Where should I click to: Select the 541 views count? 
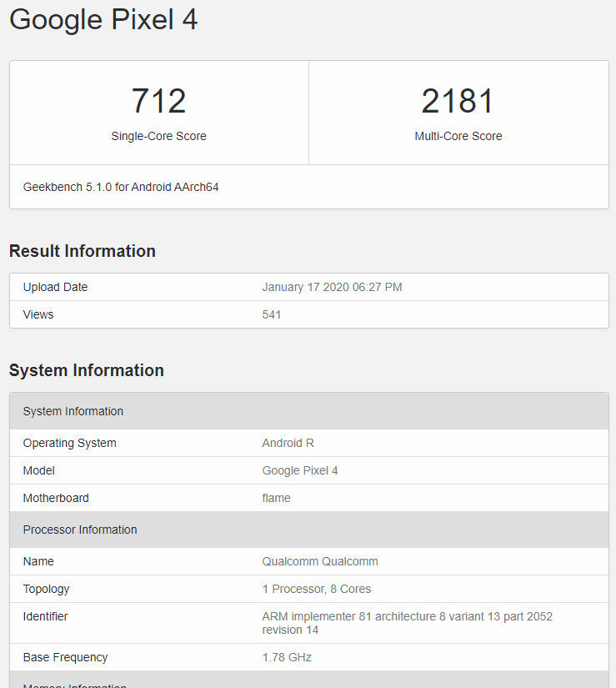(x=272, y=314)
